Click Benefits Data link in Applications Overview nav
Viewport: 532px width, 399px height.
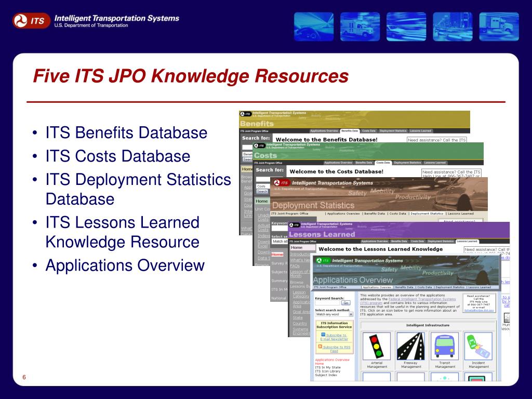pyautogui.click(x=404, y=287)
